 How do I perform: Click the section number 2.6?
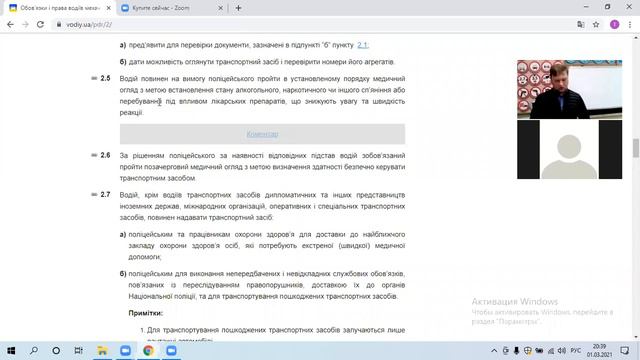(x=105, y=155)
